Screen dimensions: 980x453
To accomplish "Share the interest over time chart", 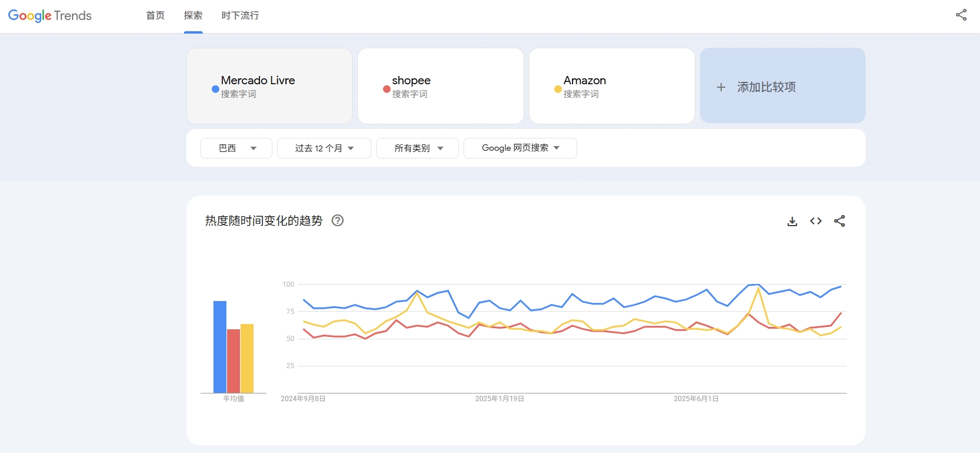I will [x=840, y=221].
